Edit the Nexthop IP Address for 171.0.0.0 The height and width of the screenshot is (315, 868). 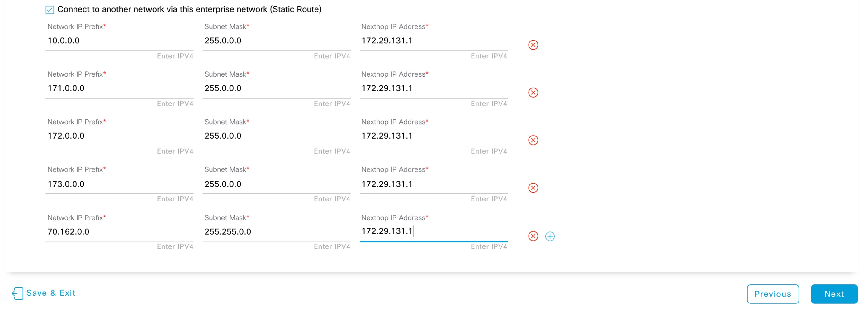[433, 88]
